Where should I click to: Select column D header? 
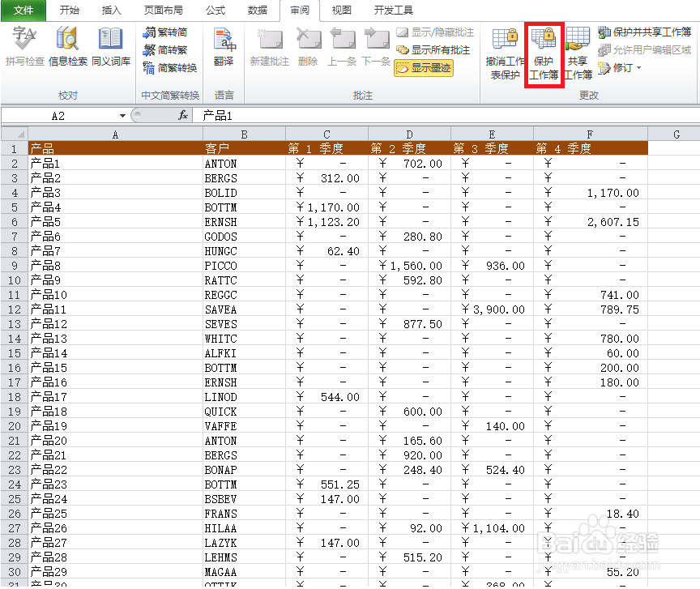click(x=409, y=134)
